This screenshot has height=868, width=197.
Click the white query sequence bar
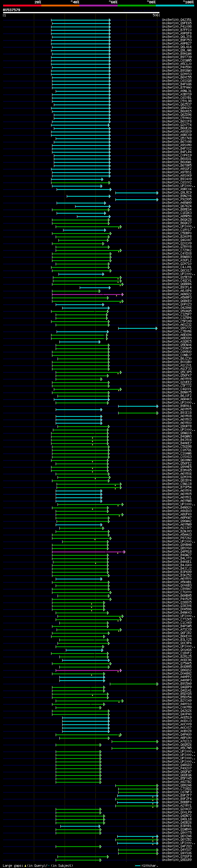point(81,13)
